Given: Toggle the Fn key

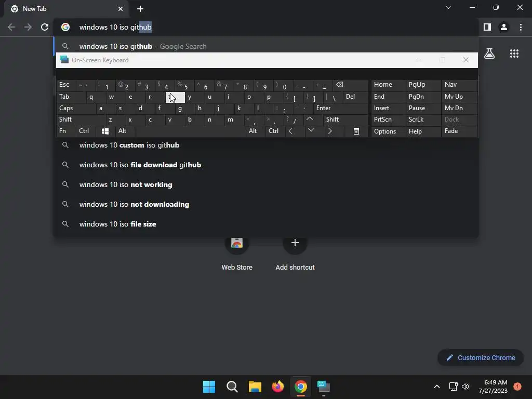Looking at the screenshot, I should pos(66,131).
